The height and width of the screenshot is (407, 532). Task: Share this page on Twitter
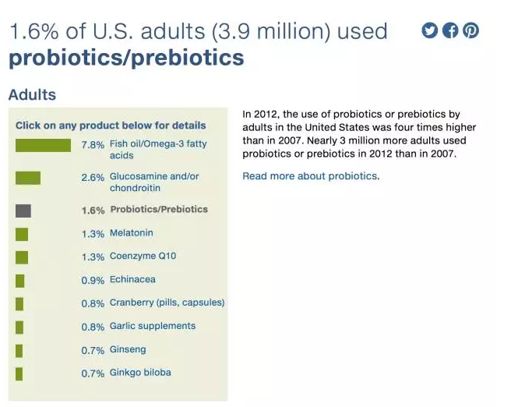point(429,30)
